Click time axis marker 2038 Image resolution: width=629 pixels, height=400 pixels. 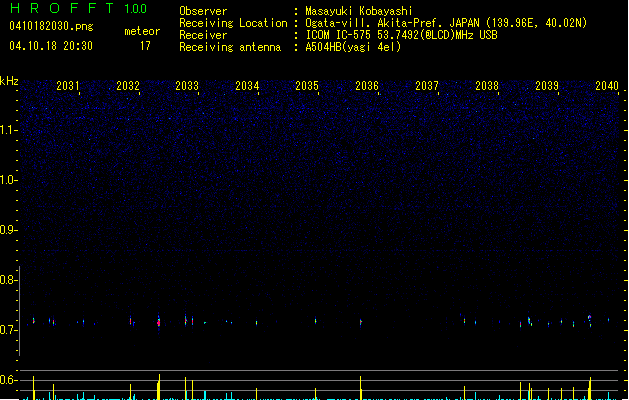[x=487, y=86]
